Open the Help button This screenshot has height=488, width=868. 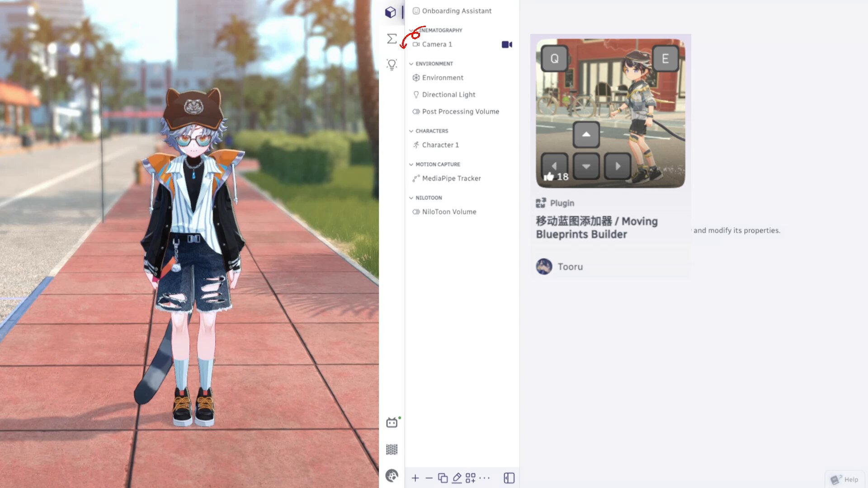click(x=845, y=479)
